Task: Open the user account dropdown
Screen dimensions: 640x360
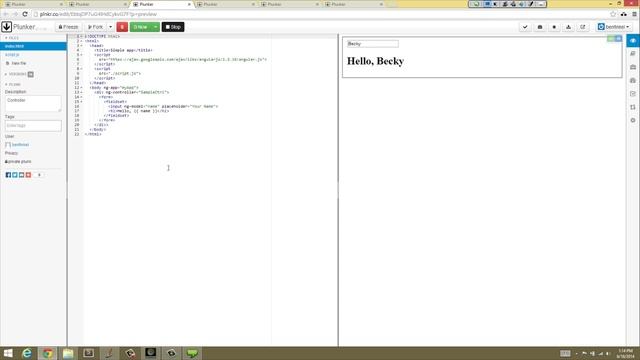Action: 613,27
